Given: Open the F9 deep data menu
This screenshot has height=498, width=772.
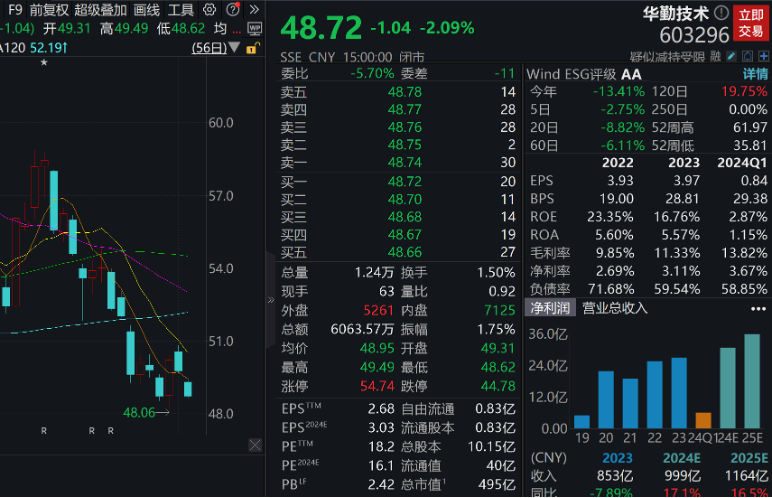Looking at the screenshot, I should (15, 9).
